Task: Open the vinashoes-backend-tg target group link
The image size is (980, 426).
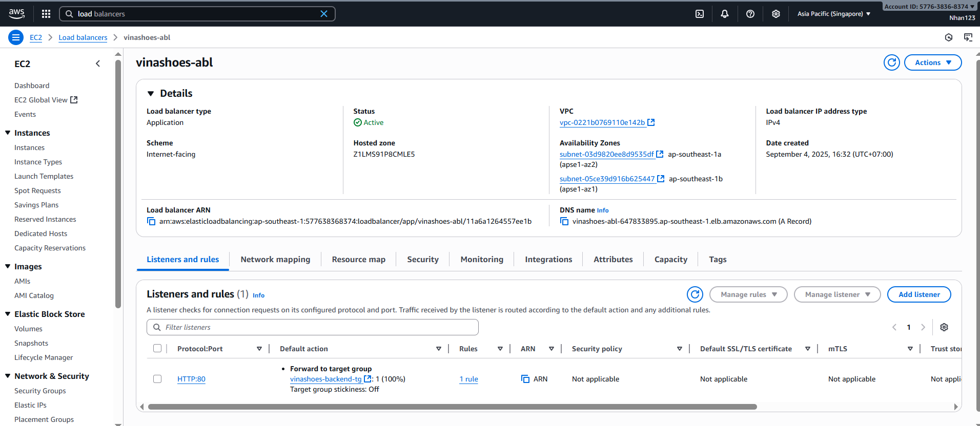Action: click(325, 379)
